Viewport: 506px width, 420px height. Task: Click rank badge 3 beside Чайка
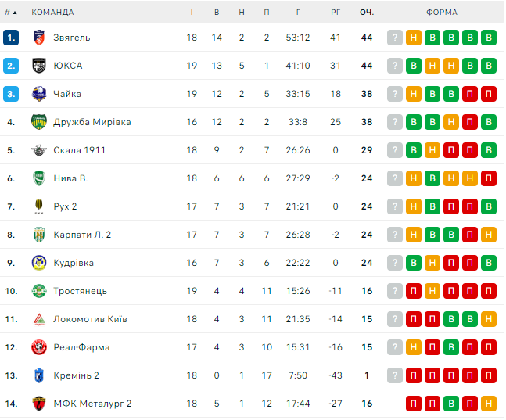11,94
